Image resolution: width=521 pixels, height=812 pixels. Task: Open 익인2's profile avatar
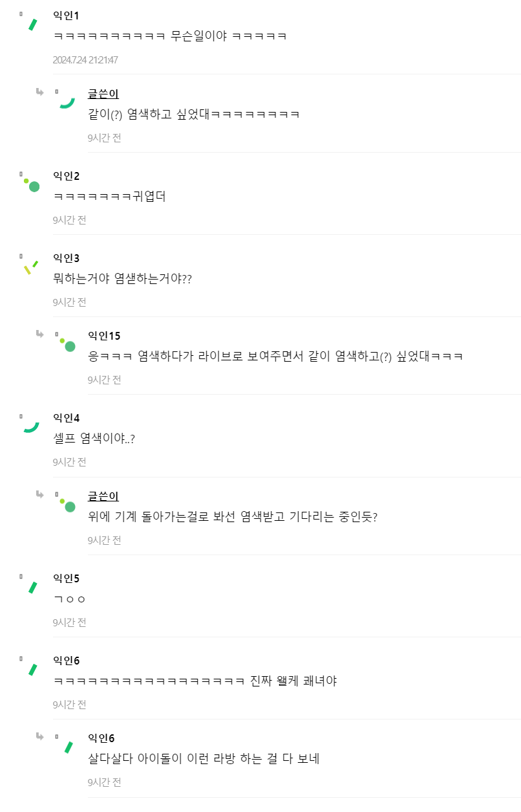pos(31,184)
